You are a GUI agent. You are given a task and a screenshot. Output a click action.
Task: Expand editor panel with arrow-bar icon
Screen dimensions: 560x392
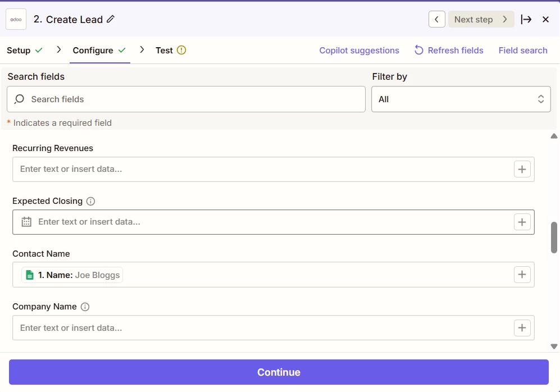click(526, 19)
